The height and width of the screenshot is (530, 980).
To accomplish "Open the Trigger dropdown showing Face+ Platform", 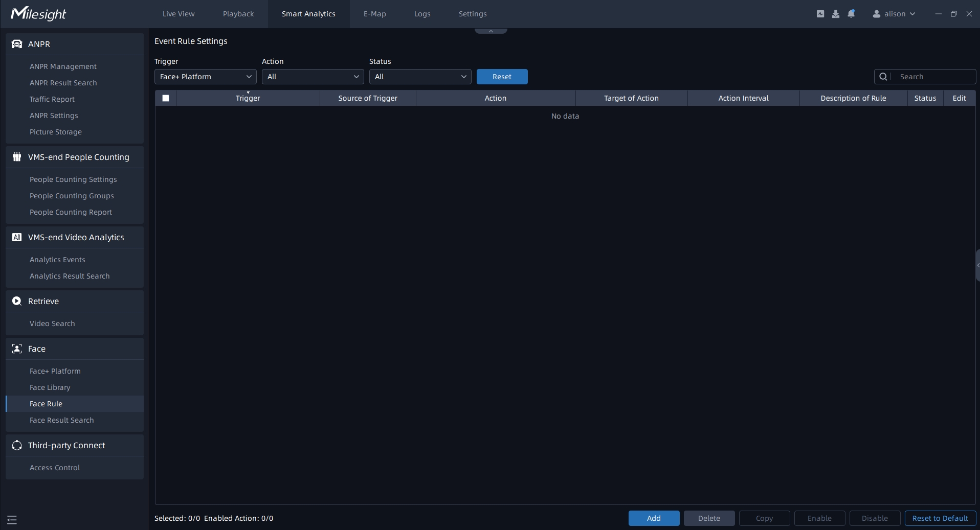I will [x=205, y=77].
